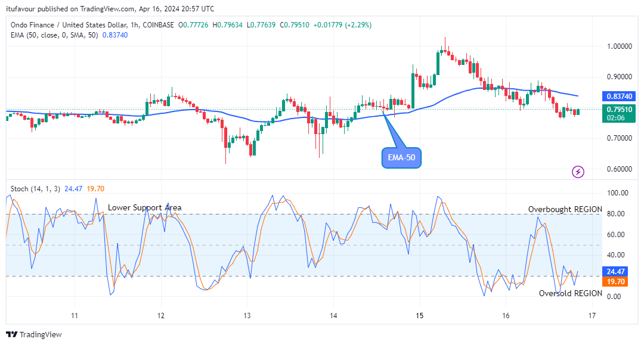Click date 16 on the time axis
This screenshot has height=345, width=644.
pyautogui.click(x=506, y=315)
